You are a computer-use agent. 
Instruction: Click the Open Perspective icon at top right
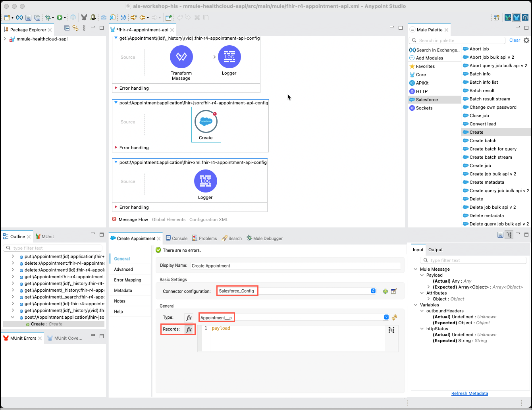(x=497, y=17)
